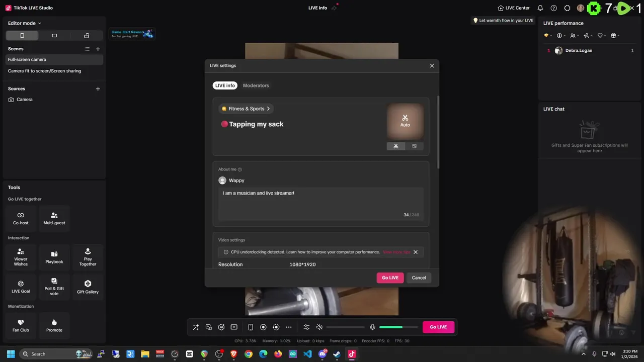Expand the Editor mode dropdown
The image size is (644, 362).
click(x=24, y=23)
